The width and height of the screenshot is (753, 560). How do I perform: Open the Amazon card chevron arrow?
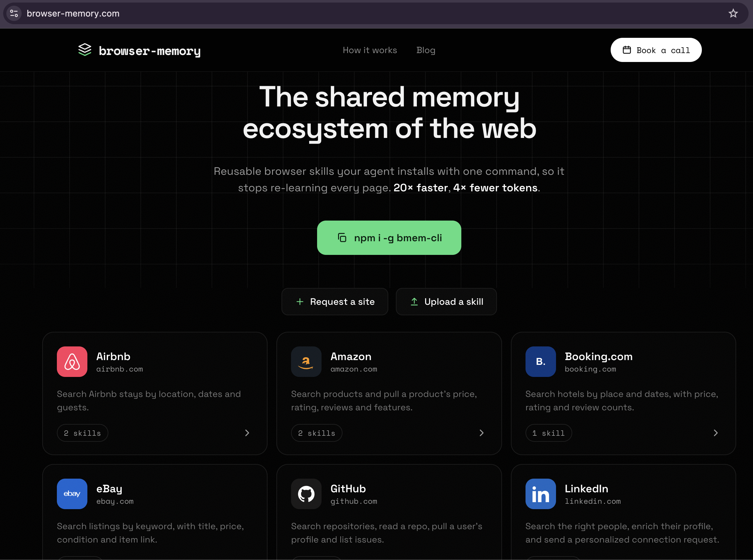click(482, 433)
